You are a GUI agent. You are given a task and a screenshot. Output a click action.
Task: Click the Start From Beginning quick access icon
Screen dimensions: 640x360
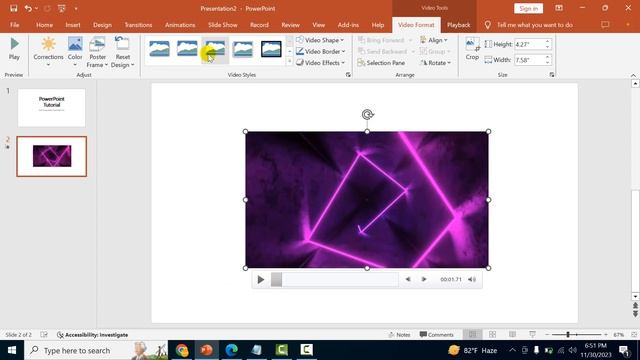(62, 8)
